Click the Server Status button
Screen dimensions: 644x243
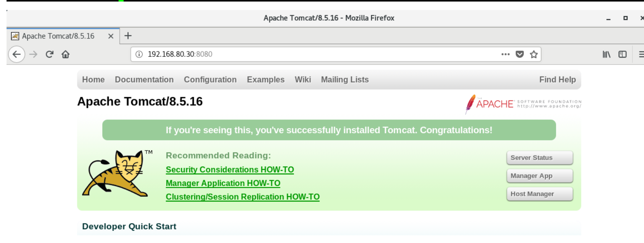539,158
